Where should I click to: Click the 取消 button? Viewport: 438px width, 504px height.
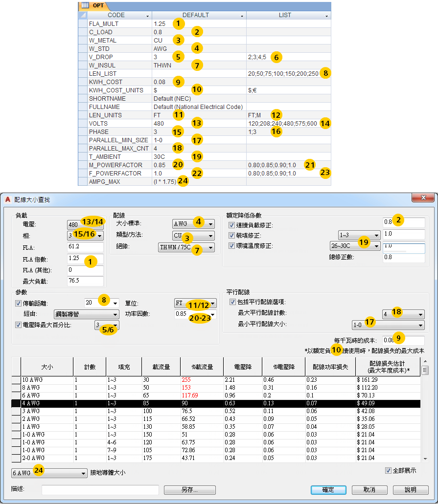[x=369, y=490]
